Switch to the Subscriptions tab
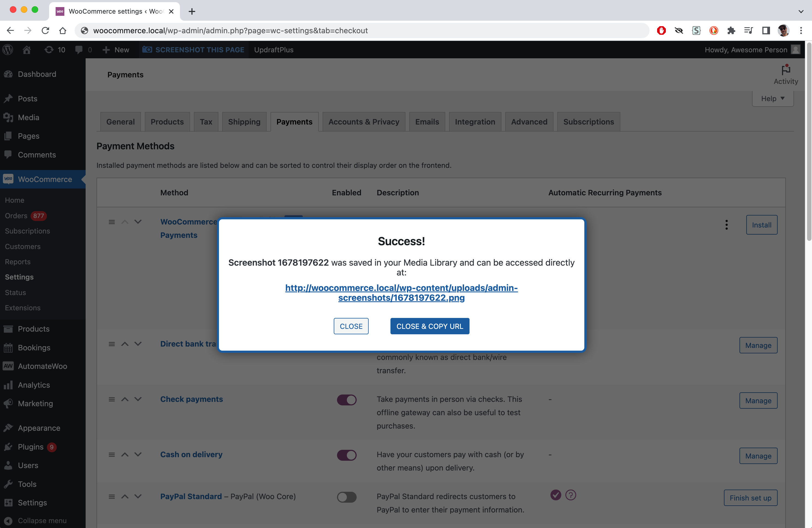The height and width of the screenshot is (528, 812). tap(588, 122)
